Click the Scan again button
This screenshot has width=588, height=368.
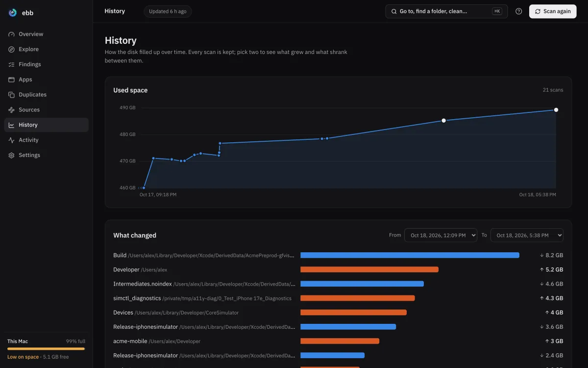[552, 11]
